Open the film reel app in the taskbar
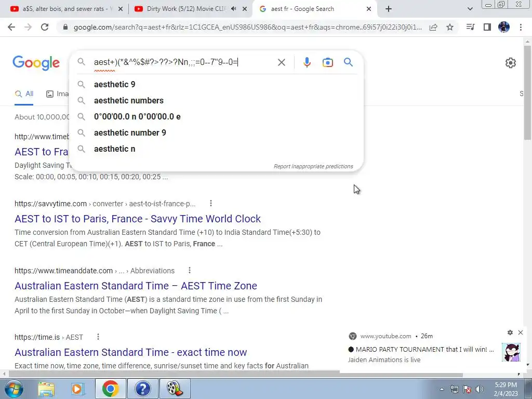The image size is (532, 399). [175, 389]
